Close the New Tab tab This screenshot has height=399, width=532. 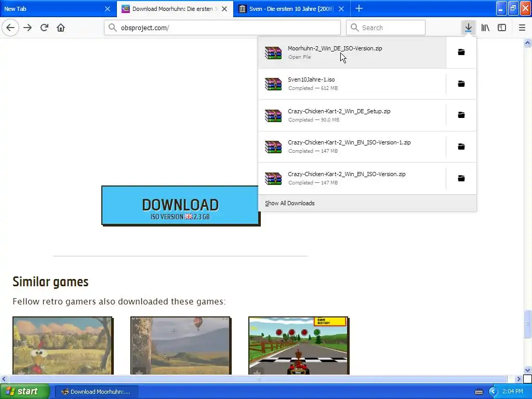(107, 9)
